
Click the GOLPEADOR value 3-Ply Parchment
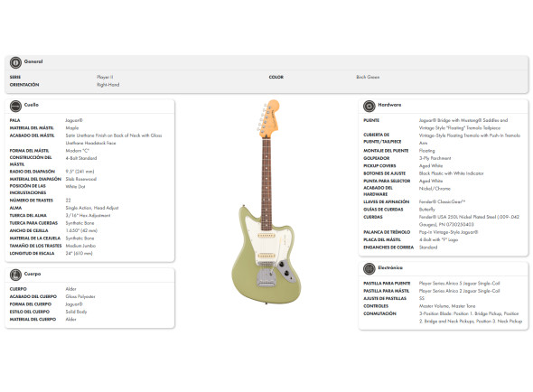(x=435, y=158)
